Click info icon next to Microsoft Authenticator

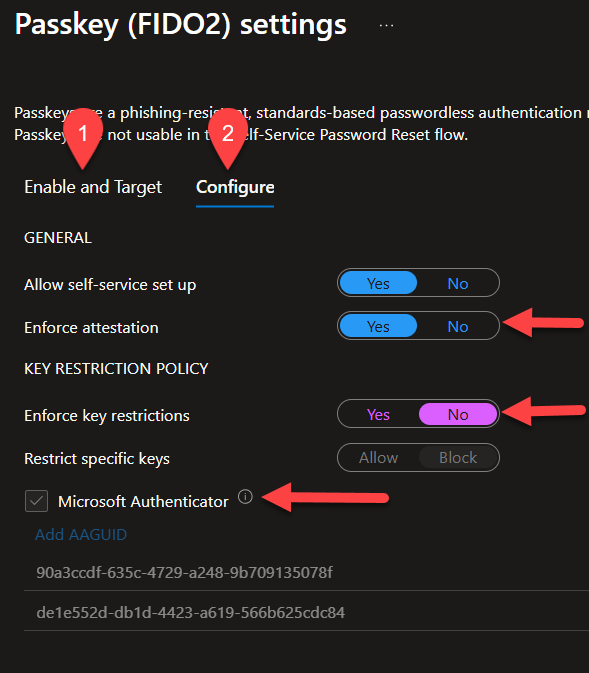(x=245, y=497)
